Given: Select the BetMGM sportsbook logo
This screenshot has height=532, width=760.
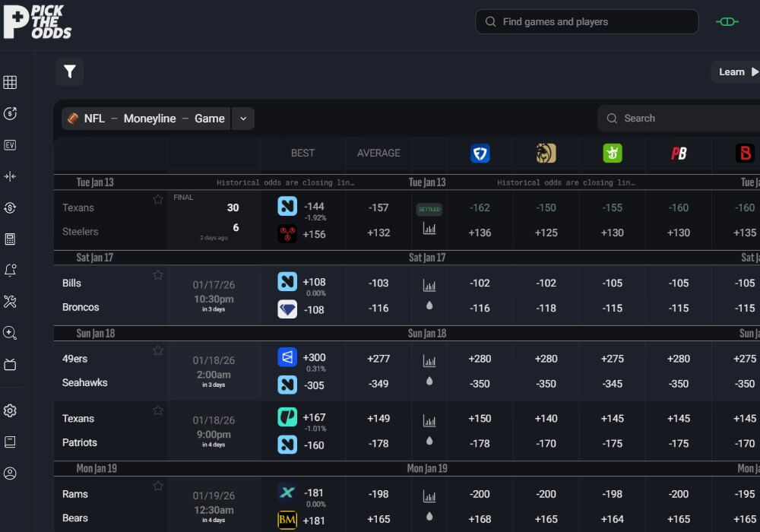Looking at the screenshot, I should 546,153.
